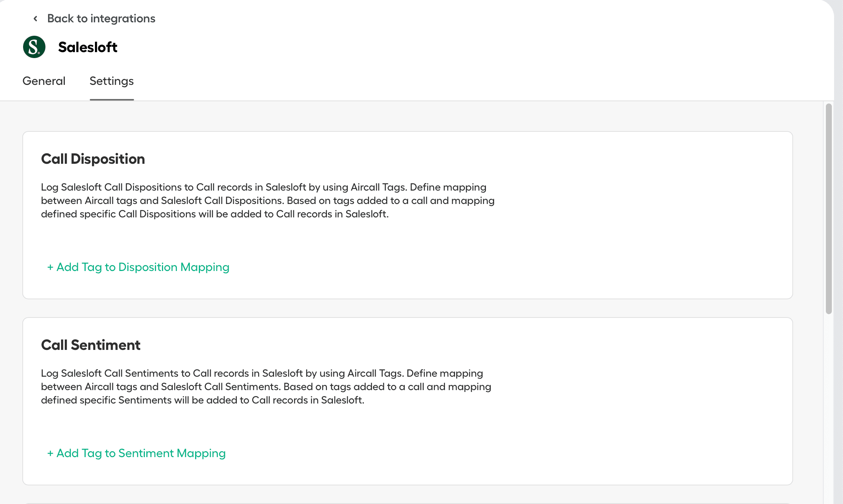Click the green Salesloft logo
The image size is (843, 504).
click(34, 47)
